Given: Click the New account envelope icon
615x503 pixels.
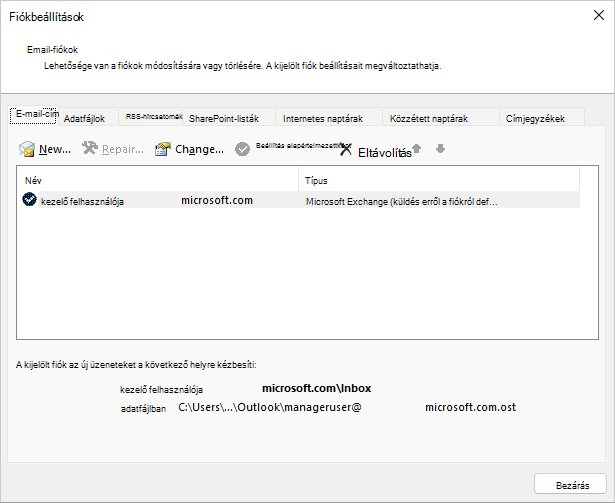Looking at the screenshot, I should click(27, 149).
